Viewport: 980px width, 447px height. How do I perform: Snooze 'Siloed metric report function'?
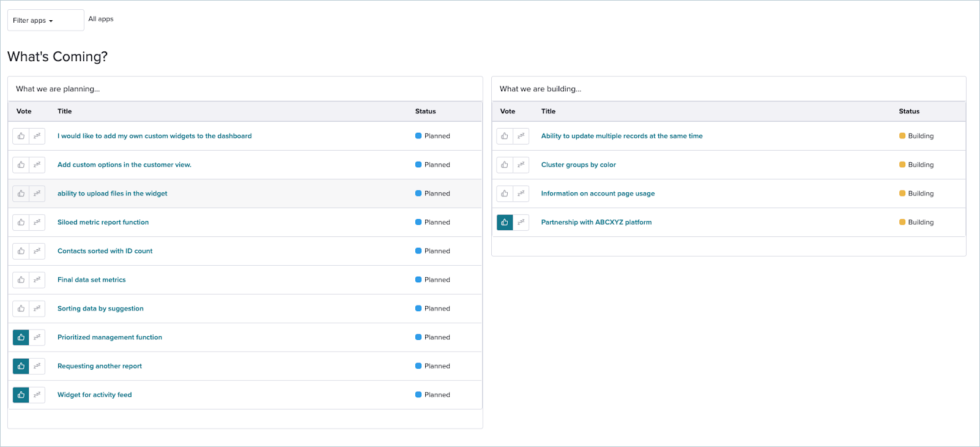(37, 222)
